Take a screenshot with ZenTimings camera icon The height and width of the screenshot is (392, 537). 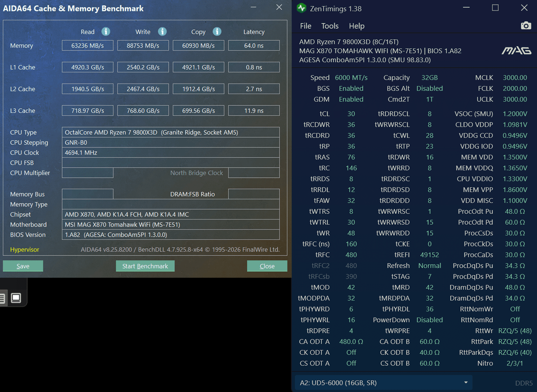tap(526, 26)
